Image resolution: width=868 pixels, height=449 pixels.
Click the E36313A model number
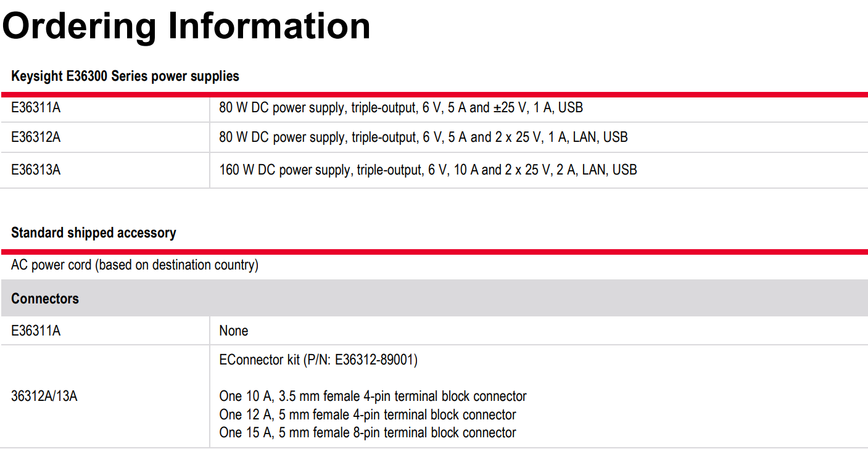pos(36,170)
